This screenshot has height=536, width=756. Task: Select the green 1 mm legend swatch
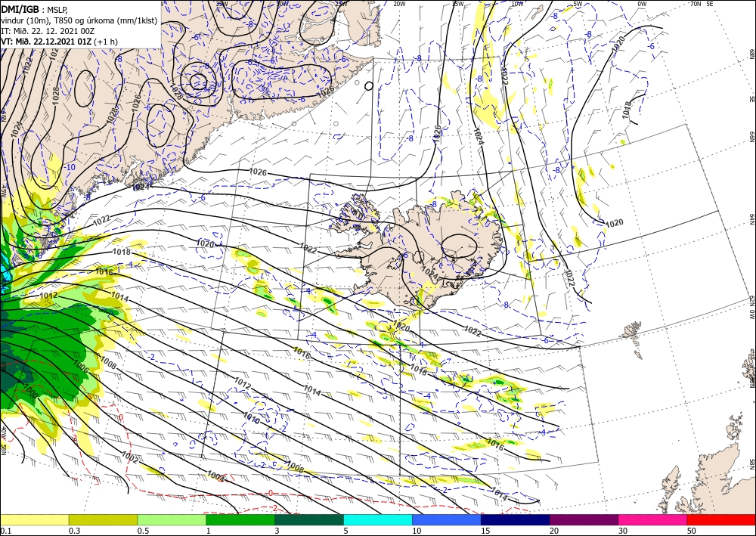(x=240, y=519)
